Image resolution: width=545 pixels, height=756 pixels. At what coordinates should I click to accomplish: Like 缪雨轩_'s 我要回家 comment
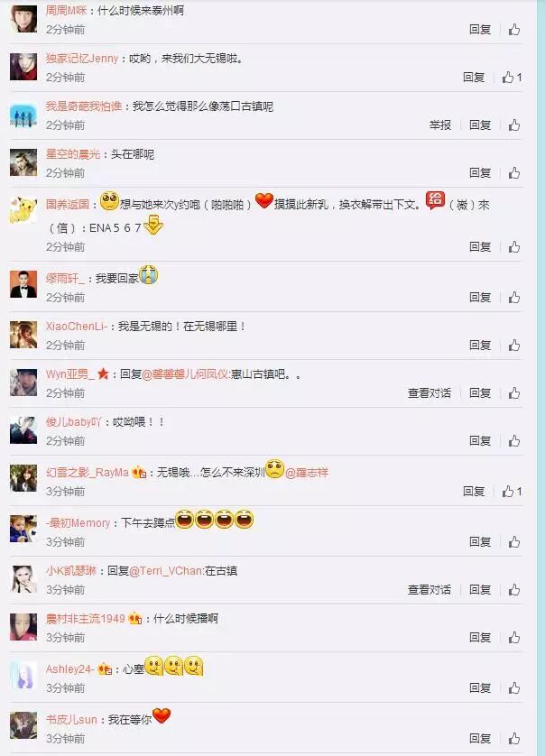click(x=514, y=297)
